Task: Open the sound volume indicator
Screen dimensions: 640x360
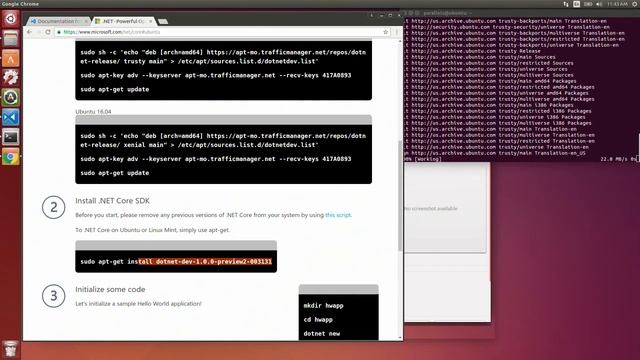Action: [599, 4]
